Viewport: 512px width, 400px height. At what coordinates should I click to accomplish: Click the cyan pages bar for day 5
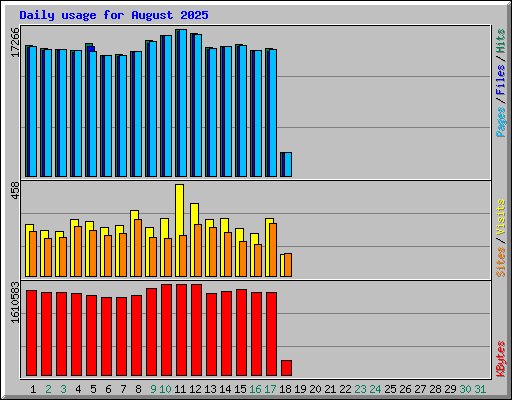click(93, 114)
